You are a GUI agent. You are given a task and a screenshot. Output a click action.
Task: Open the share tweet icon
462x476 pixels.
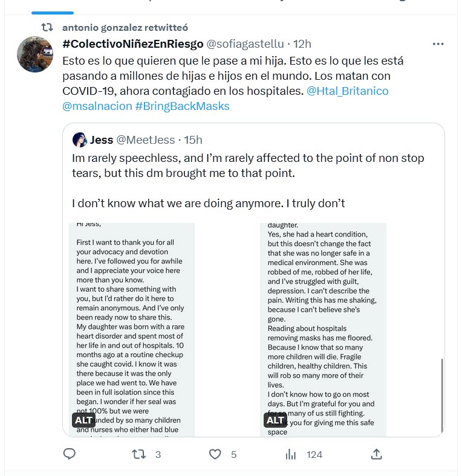point(376,454)
